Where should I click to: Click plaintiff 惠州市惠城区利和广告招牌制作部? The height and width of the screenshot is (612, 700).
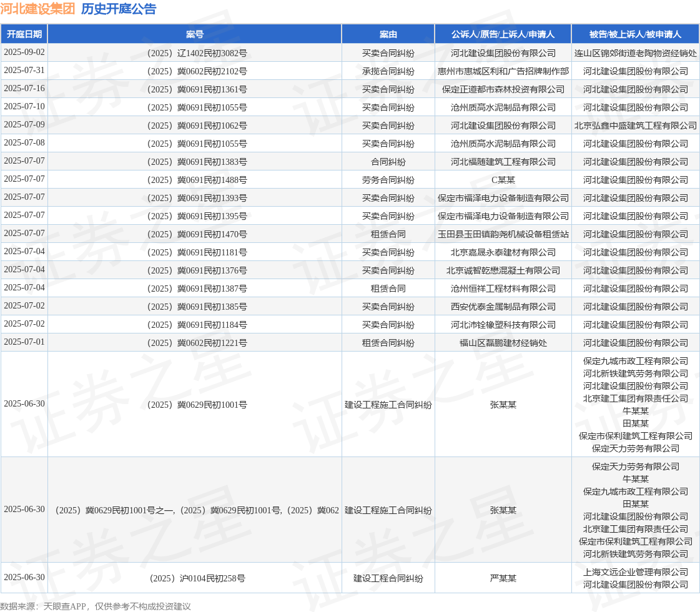[503, 71]
